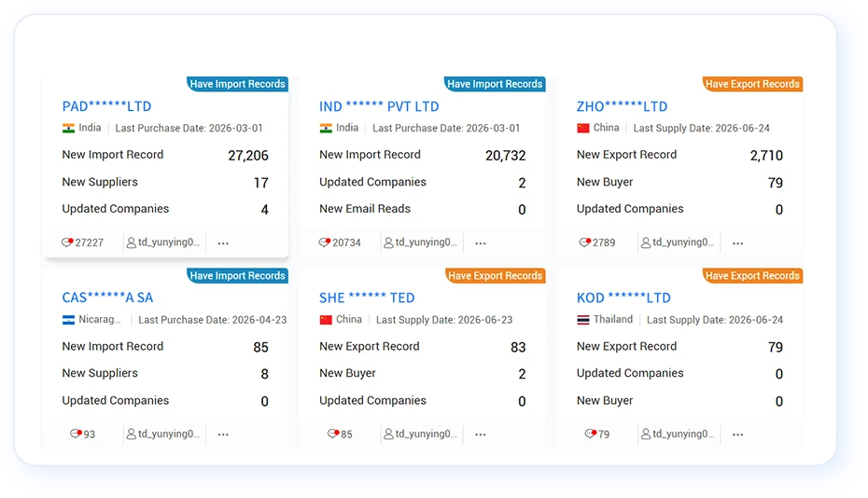
Task: Click Have Export Records tag on ZHO card
Action: click(x=753, y=84)
